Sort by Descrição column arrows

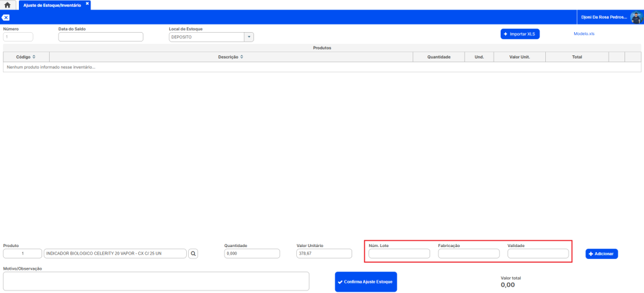coord(241,57)
